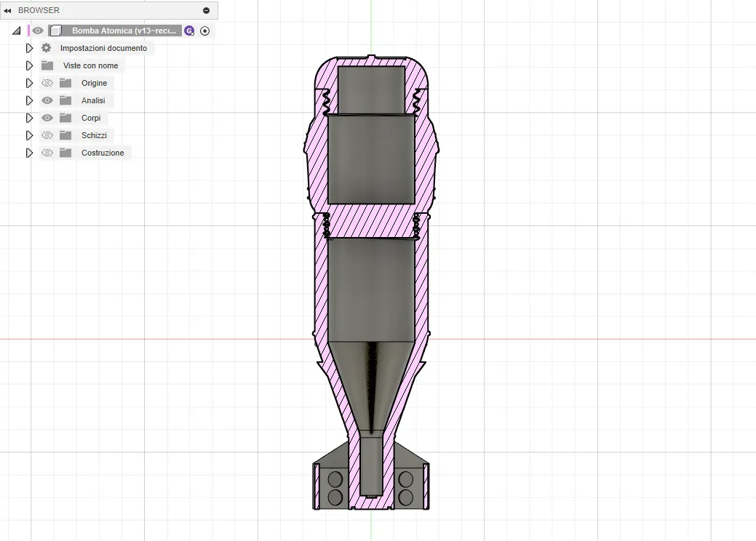Expand the Impostazioni documento node

coord(29,48)
